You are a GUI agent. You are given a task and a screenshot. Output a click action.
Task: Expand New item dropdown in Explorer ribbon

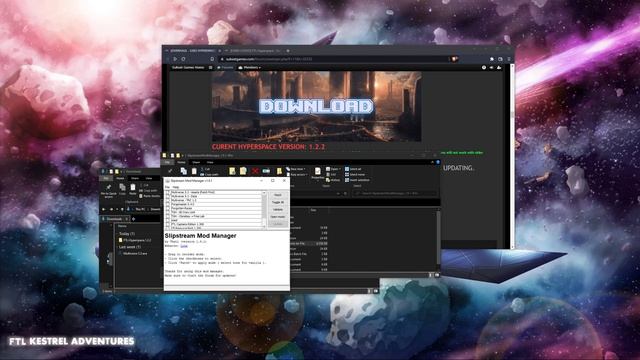point(296,169)
